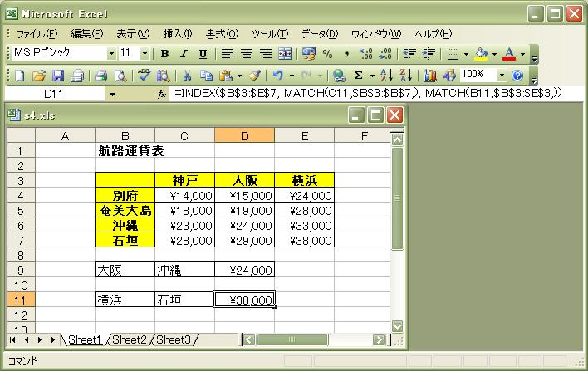Image resolution: width=588 pixels, height=371 pixels.
Task: Apply red font color
Action: point(509,54)
